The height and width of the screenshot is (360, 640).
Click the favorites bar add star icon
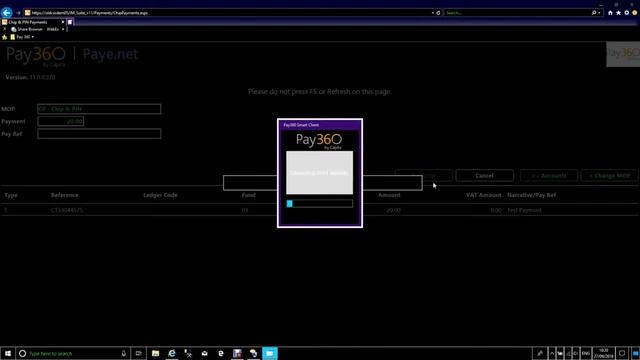pos(4,37)
